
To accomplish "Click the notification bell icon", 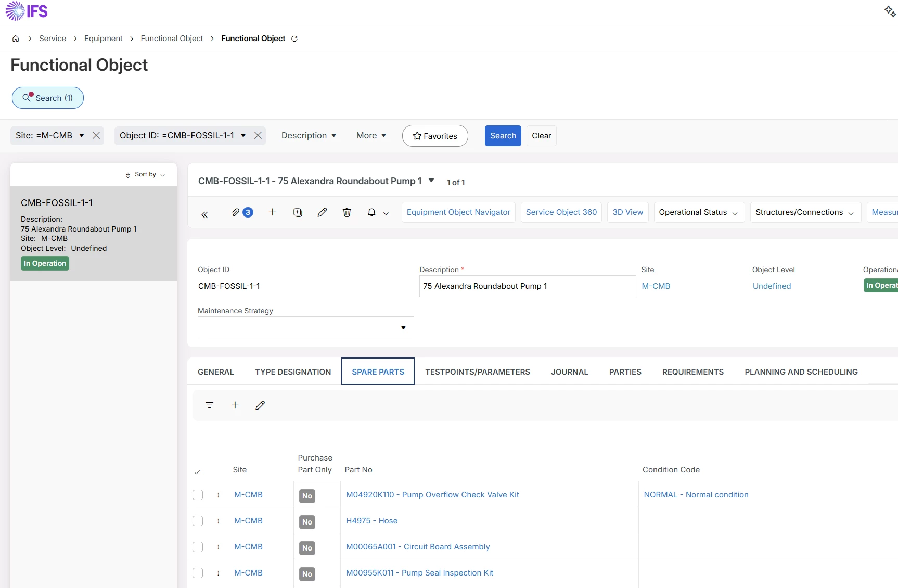I will click(371, 212).
